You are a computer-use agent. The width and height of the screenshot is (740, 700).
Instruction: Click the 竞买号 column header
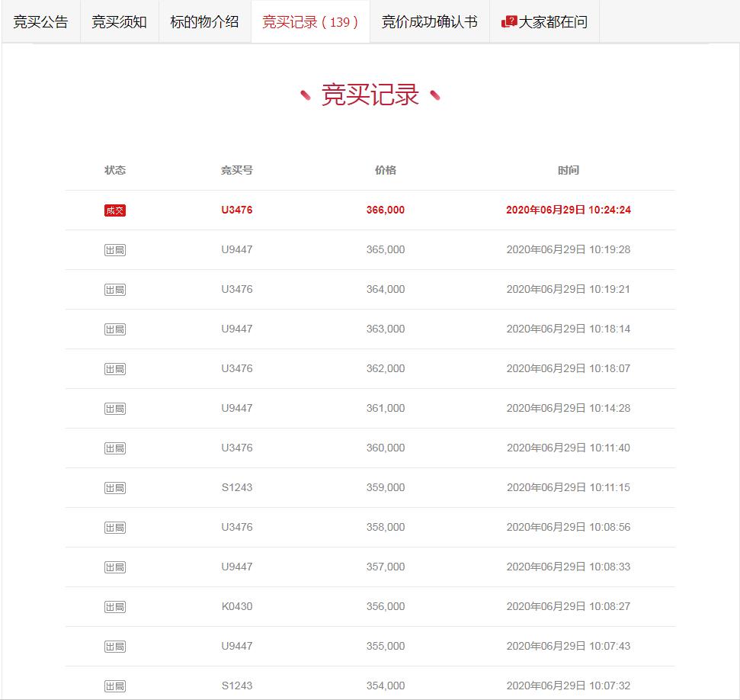click(237, 171)
